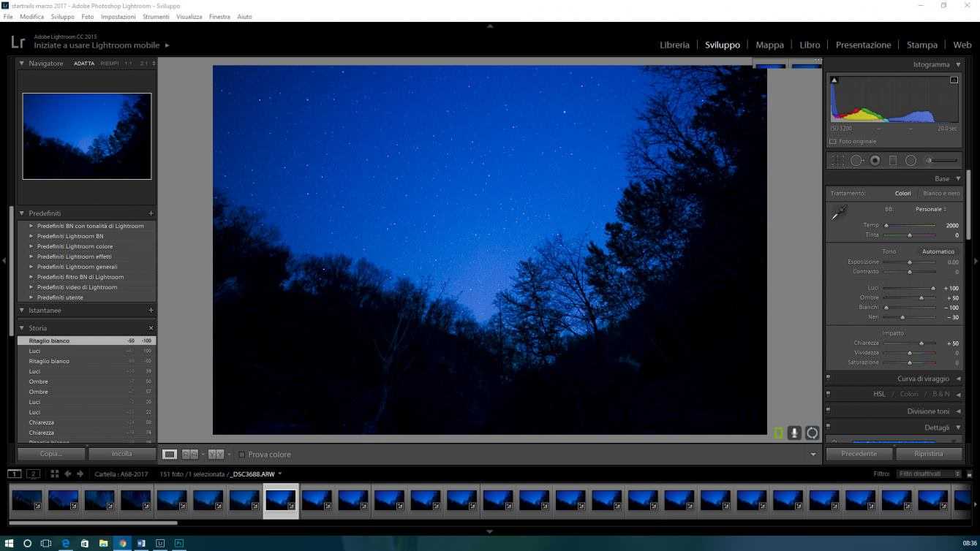Open the Visualizza menu
980x551 pixels.
pos(189,16)
